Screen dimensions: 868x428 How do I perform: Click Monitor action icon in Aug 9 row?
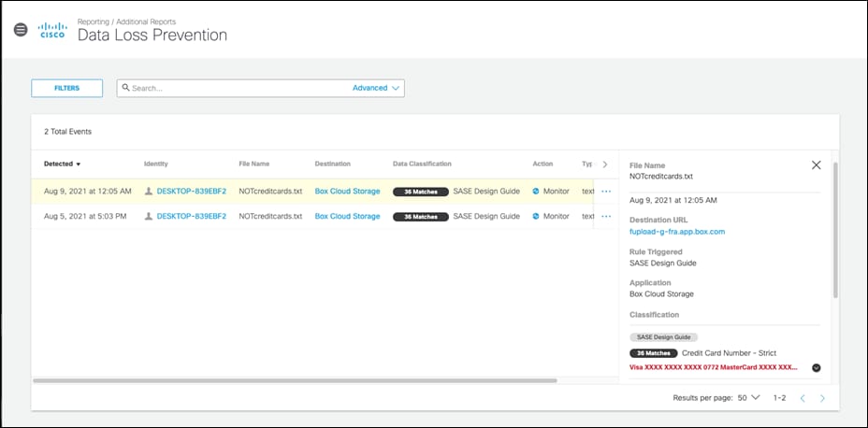tap(536, 192)
